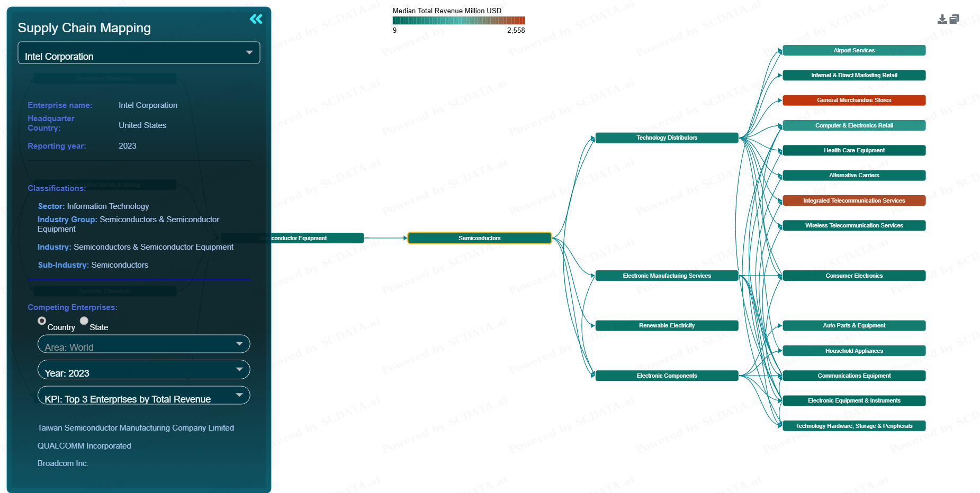Open the restore/duplicate window icon

pos(954,19)
